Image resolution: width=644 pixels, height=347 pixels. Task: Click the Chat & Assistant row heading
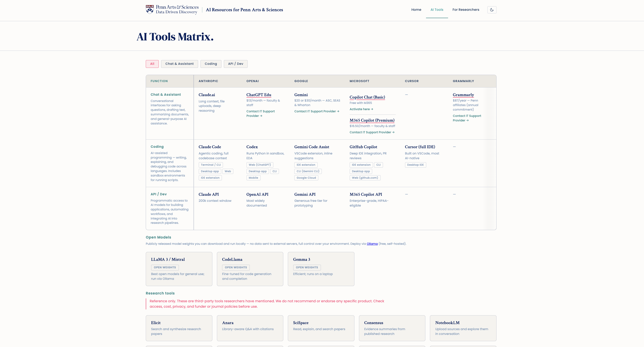coord(165,94)
